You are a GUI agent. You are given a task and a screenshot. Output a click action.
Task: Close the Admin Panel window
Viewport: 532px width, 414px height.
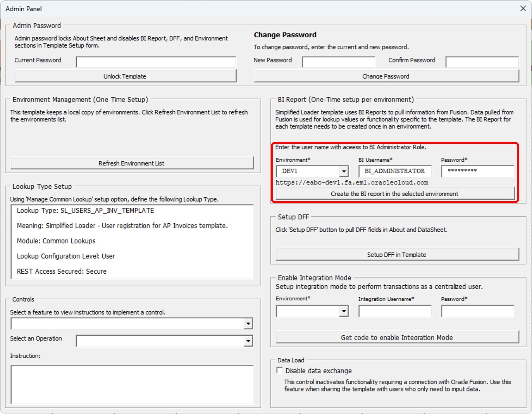(523, 8)
